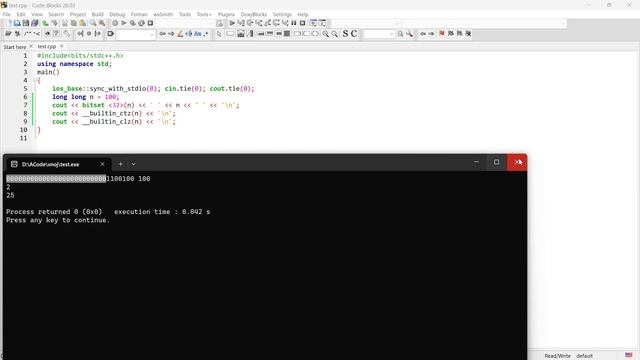The width and height of the screenshot is (640, 360).
Task: Click the Cut toolbar icon
Action: [64, 23]
